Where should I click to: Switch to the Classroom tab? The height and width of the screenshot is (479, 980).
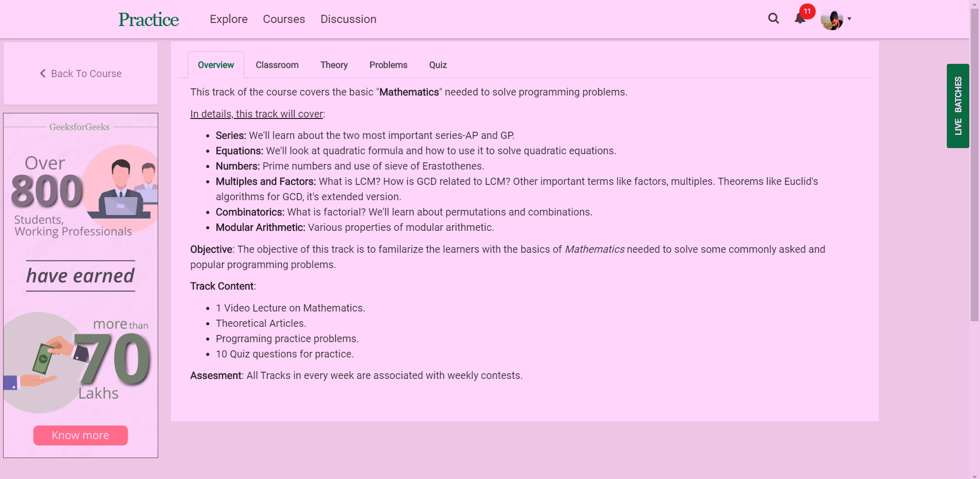(x=277, y=65)
